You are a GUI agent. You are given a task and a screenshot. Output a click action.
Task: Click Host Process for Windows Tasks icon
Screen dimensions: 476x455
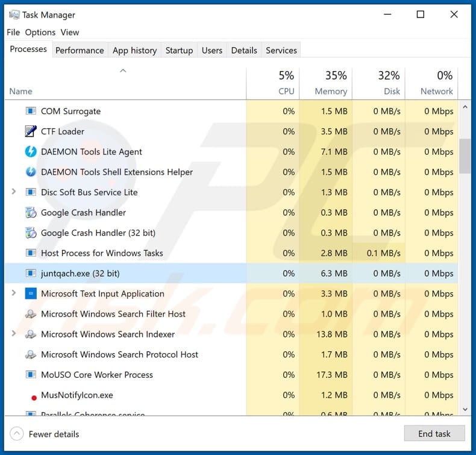(31, 253)
